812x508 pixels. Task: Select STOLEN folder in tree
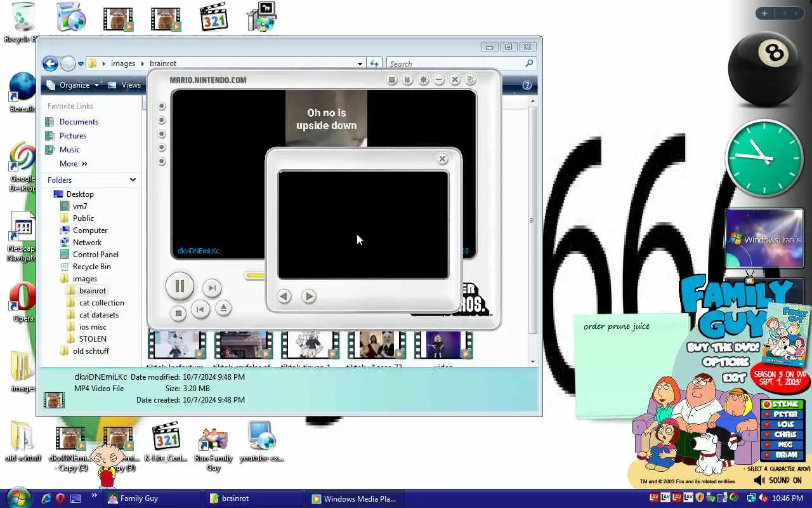coord(93,339)
